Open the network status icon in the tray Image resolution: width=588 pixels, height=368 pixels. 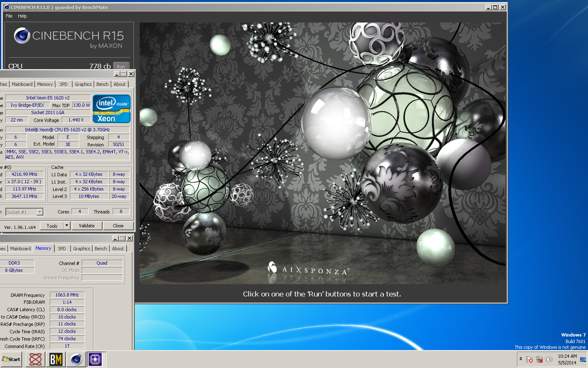[x=539, y=359]
